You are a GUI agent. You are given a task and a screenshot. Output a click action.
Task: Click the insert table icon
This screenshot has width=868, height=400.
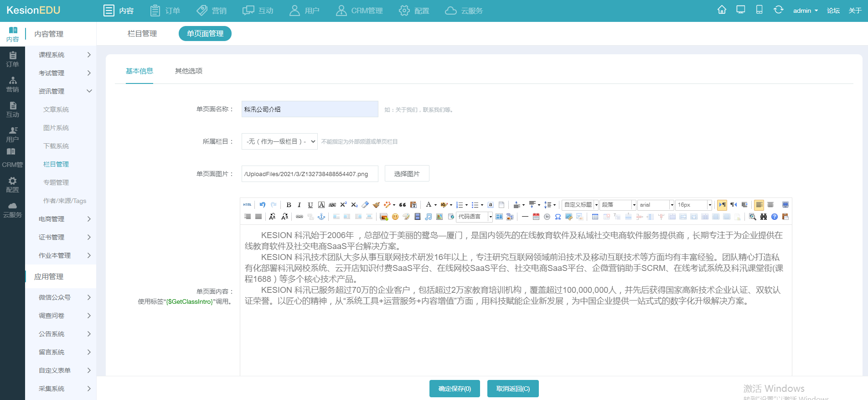coord(595,217)
